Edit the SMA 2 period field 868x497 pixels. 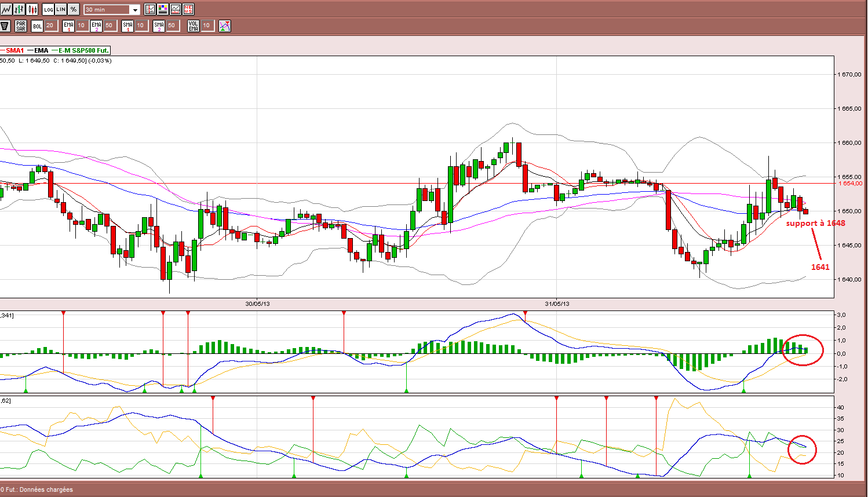point(172,25)
